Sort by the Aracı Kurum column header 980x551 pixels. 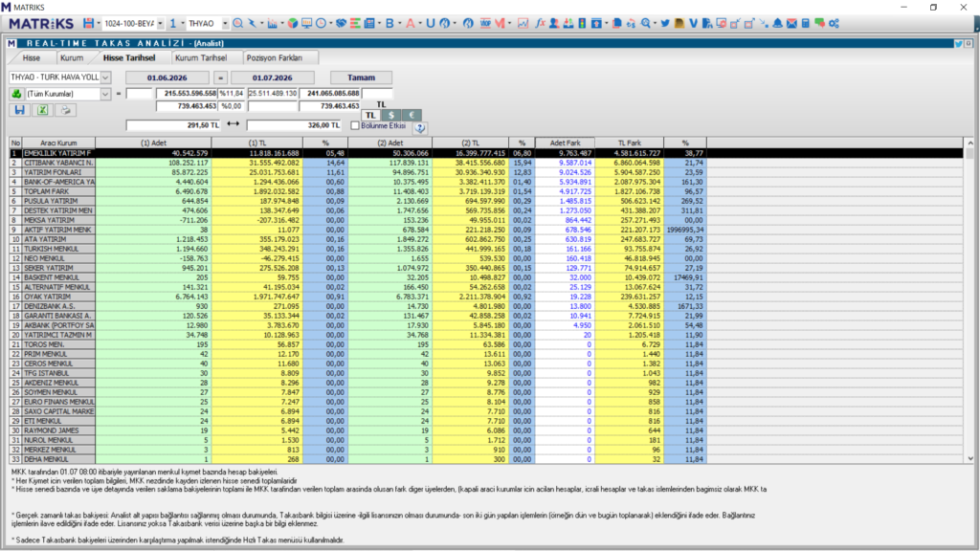(58, 143)
